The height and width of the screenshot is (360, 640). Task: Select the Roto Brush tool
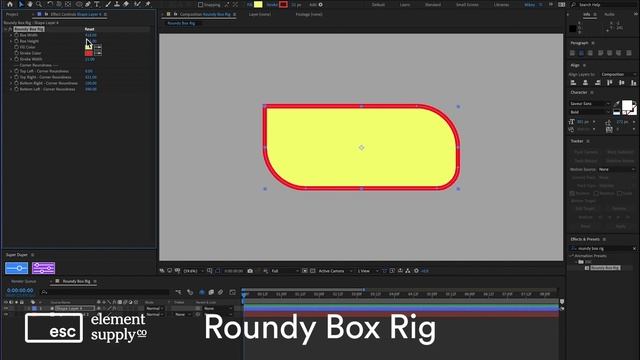tap(137, 4)
